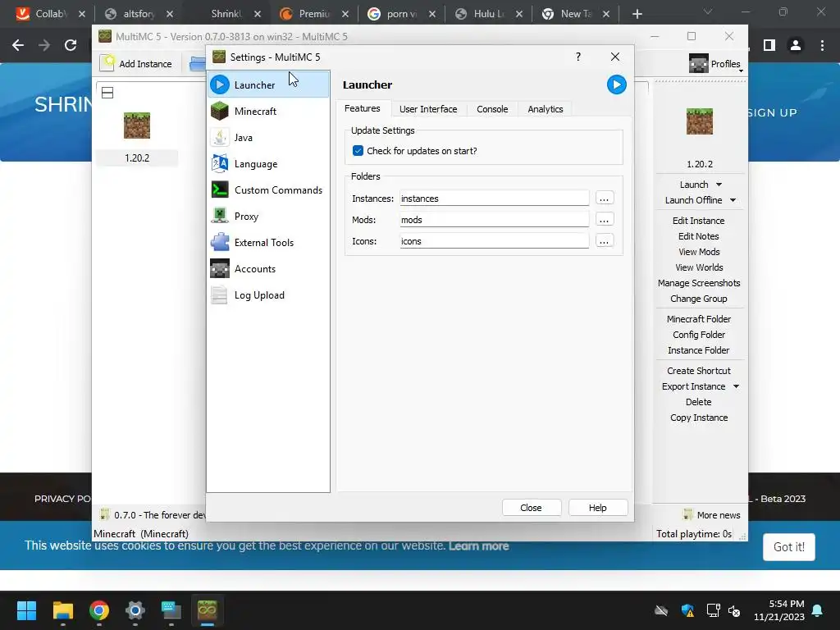
Task: Click Instances folder input field
Action: point(495,199)
